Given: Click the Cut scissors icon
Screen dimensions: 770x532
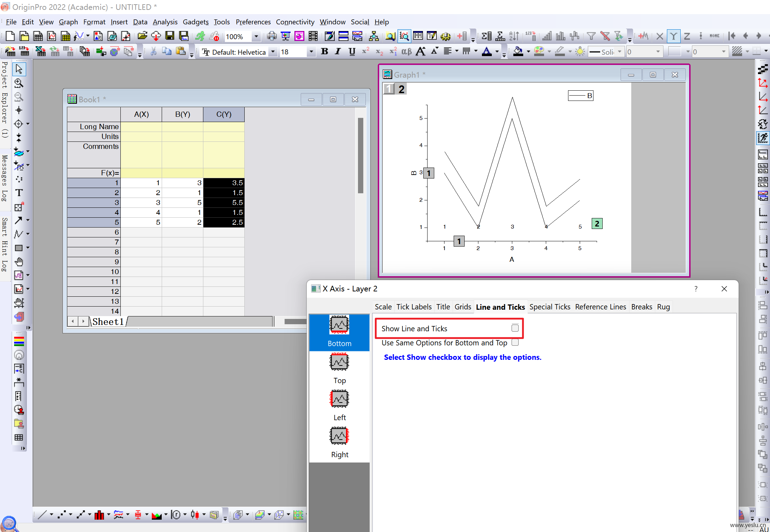Looking at the screenshot, I should pos(153,52).
